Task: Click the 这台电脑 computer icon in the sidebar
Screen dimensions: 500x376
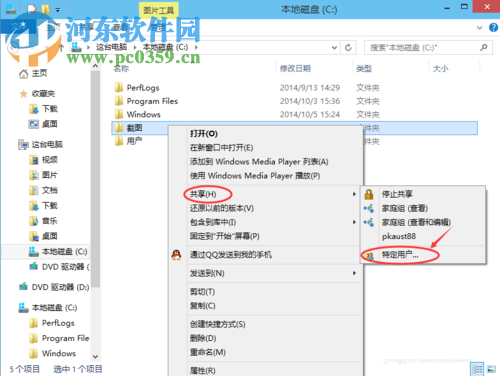Action: tap(23, 145)
